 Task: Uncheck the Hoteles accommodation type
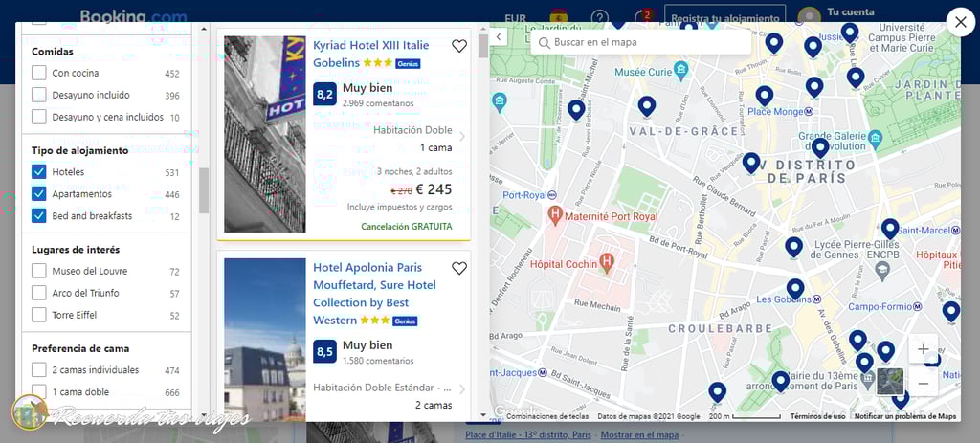pyautogui.click(x=38, y=172)
